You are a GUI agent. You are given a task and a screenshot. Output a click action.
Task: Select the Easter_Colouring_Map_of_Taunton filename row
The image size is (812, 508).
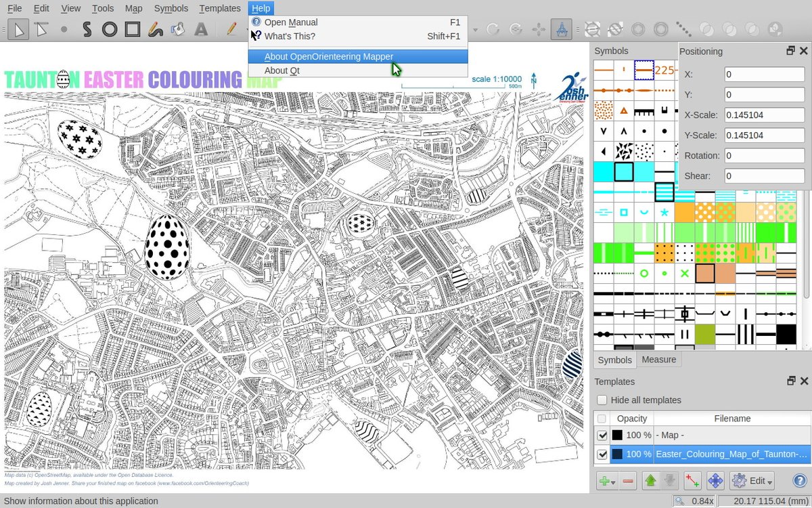731,454
